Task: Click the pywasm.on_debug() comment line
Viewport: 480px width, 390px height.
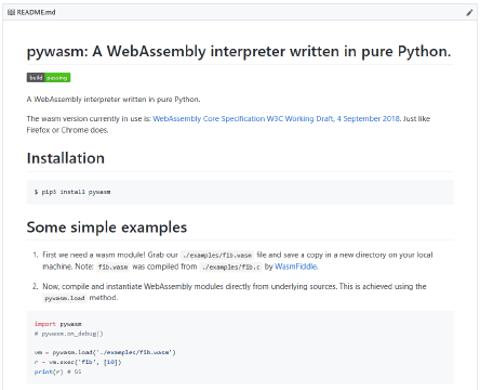Action: click(x=69, y=333)
